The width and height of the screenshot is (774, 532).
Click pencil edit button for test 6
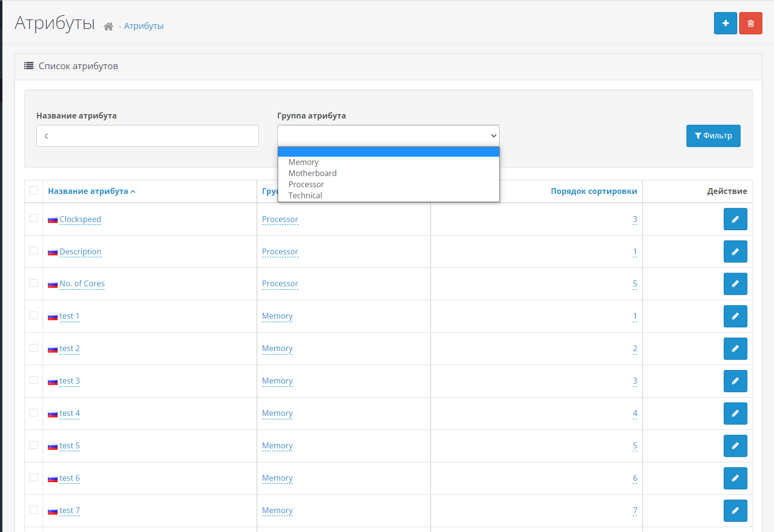[x=735, y=478]
